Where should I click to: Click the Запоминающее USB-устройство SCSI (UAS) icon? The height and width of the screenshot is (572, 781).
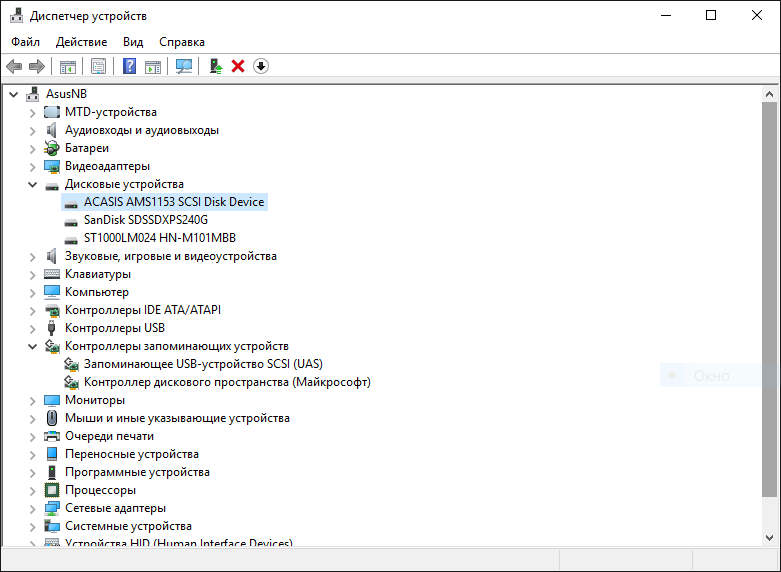pos(71,364)
